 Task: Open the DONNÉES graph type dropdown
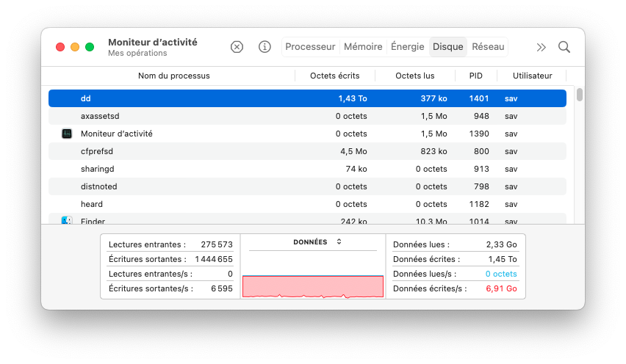317,241
